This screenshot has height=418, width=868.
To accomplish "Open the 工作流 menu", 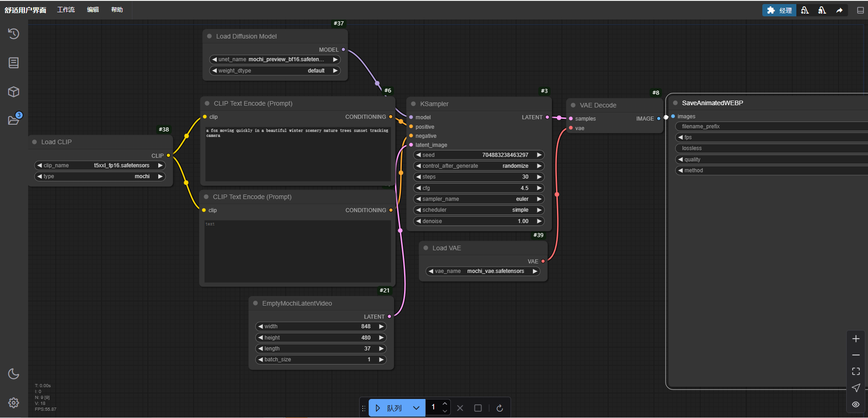I will tap(66, 10).
